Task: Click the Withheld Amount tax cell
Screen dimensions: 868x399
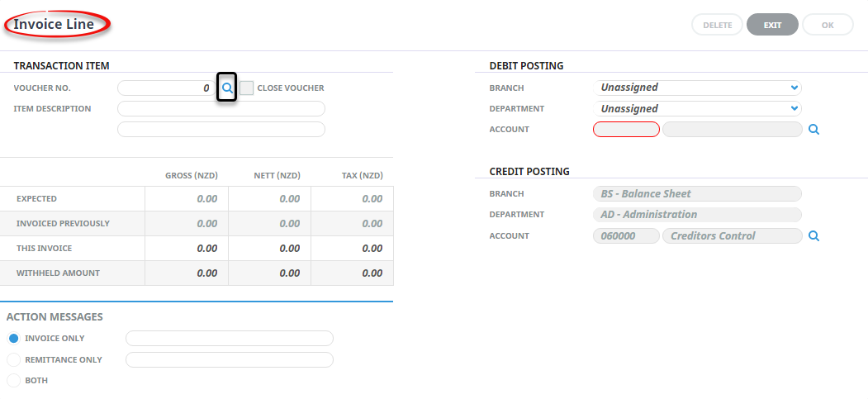Action: (x=353, y=273)
